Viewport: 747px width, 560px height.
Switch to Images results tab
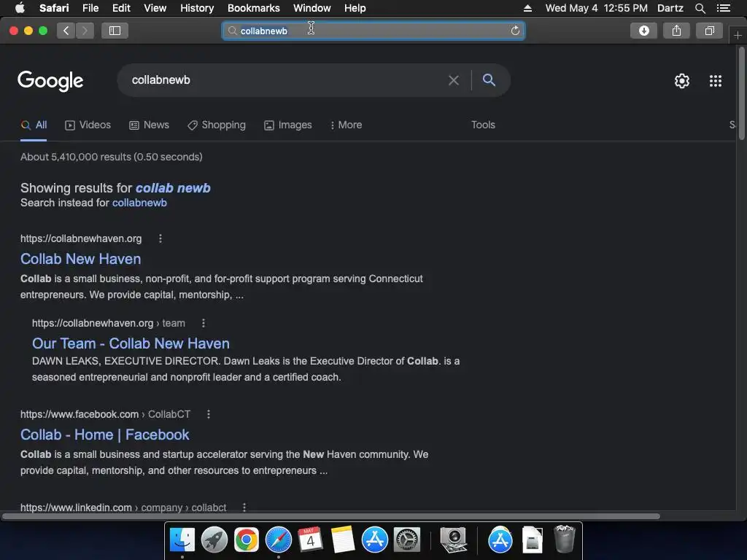(x=288, y=125)
